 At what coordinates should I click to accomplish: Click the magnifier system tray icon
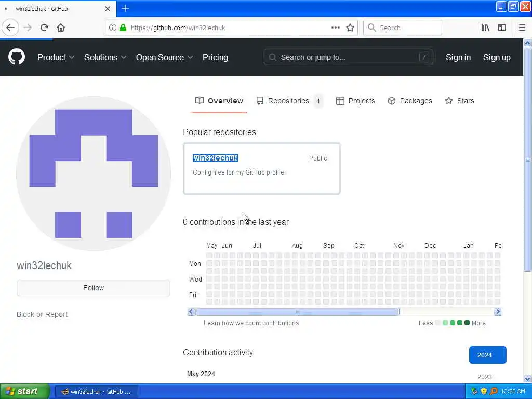coord(494,391)
